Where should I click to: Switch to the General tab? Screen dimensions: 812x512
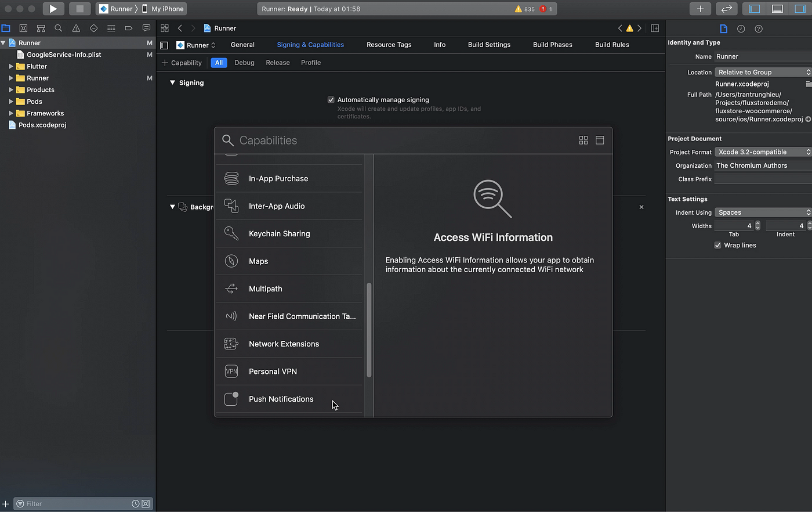(x=242, y=45)
